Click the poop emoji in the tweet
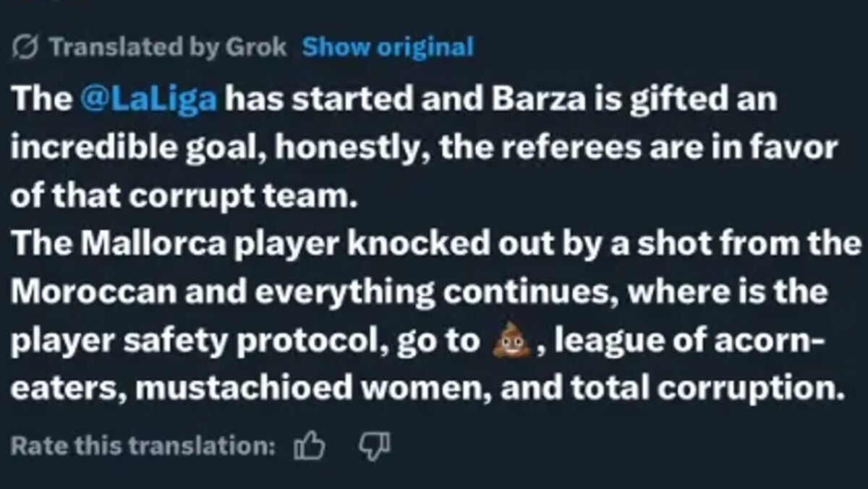 (x=510, y=341)
